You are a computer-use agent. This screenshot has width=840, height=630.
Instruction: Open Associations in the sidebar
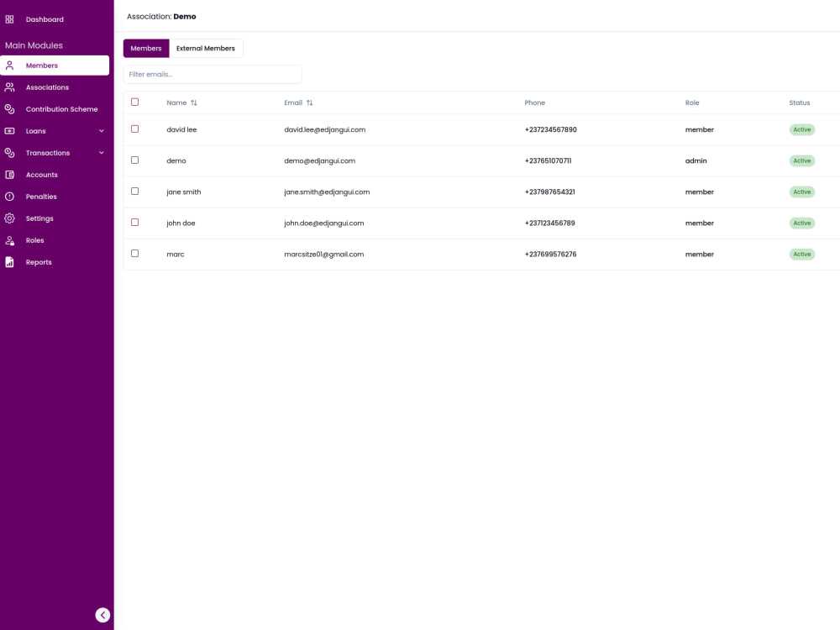coord(47,87)
